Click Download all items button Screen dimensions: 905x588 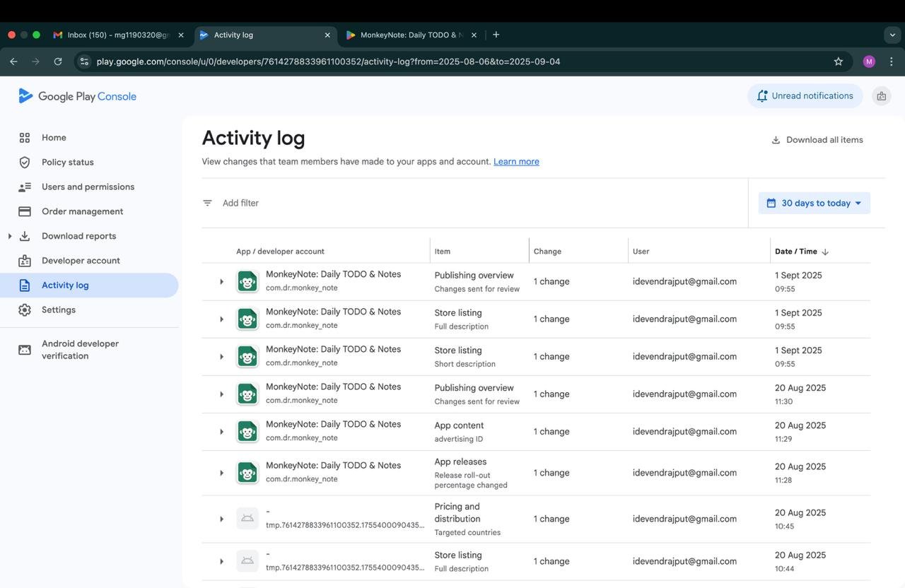point(817,140)
